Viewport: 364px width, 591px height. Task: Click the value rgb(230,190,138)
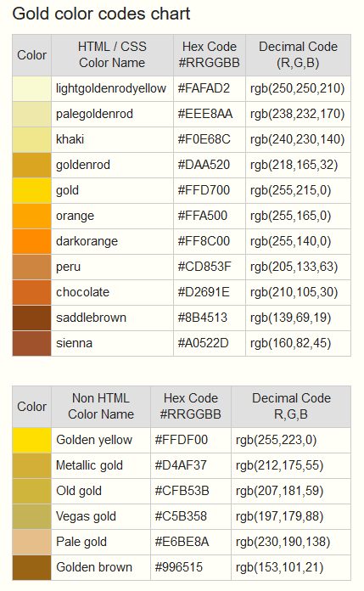coord(283,542)
